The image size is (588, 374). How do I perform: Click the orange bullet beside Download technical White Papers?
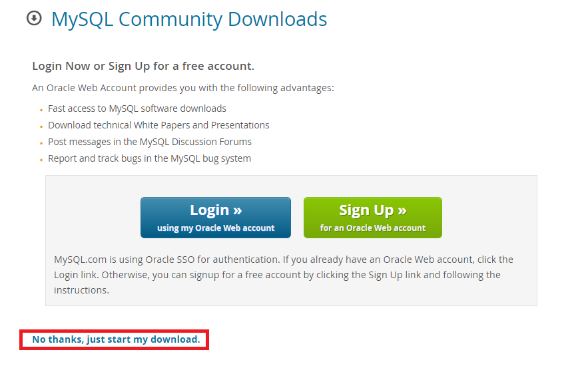tap(41, 126)
